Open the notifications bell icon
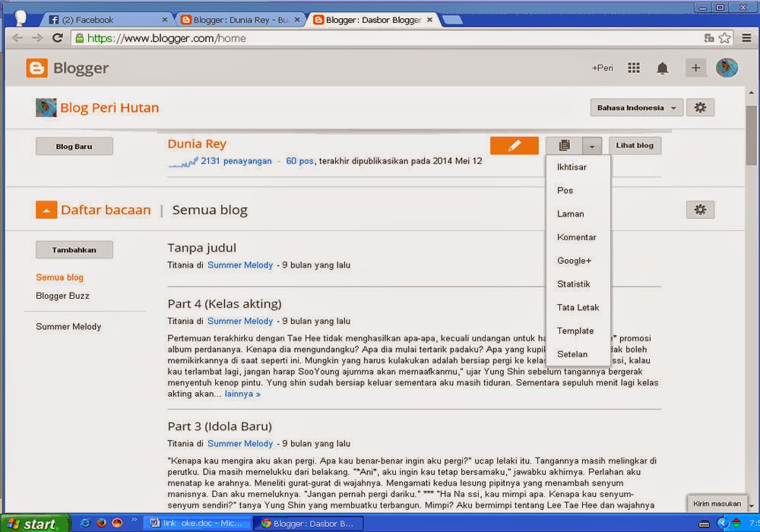 pos(662,68)
